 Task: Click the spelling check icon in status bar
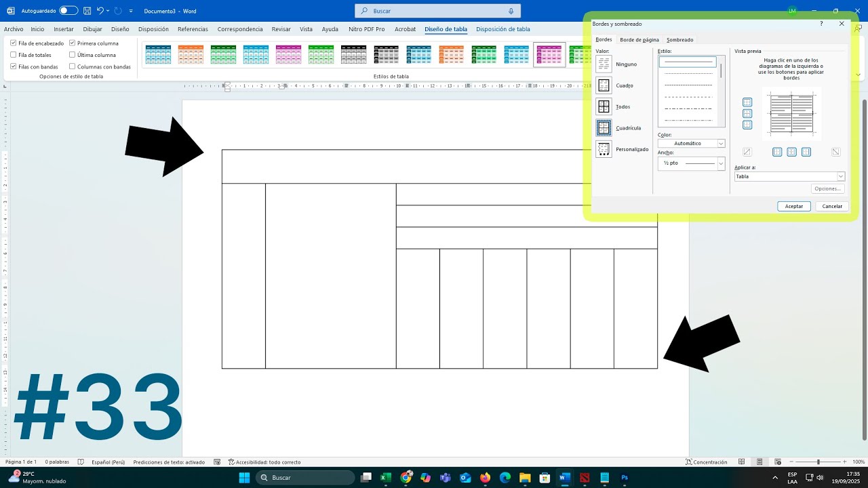(81, 462)
